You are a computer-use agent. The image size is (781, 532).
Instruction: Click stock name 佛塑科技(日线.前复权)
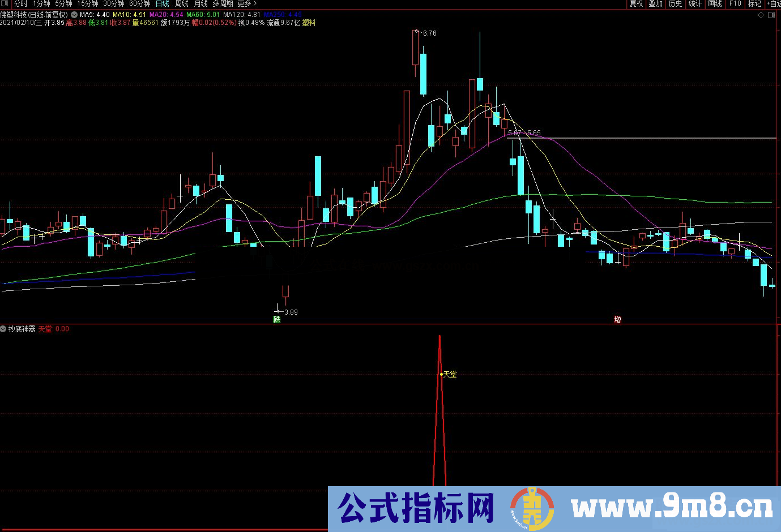tap(34, 15)
